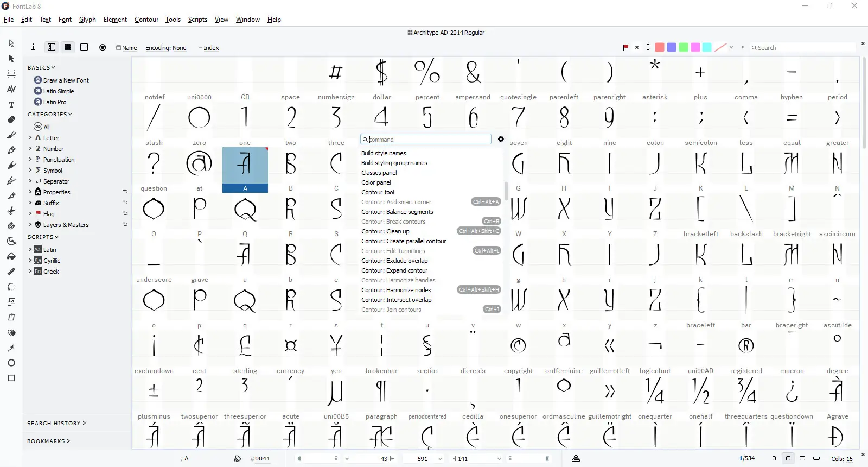
Task: Expand the Punctuation category
Action: pyautogui.click(x=30, y=159)
